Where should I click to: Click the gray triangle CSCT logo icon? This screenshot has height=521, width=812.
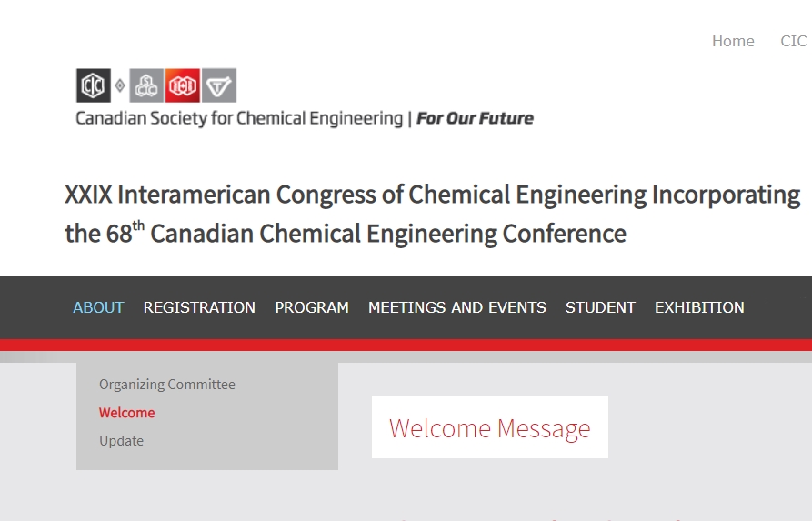(x=219, y=85)
